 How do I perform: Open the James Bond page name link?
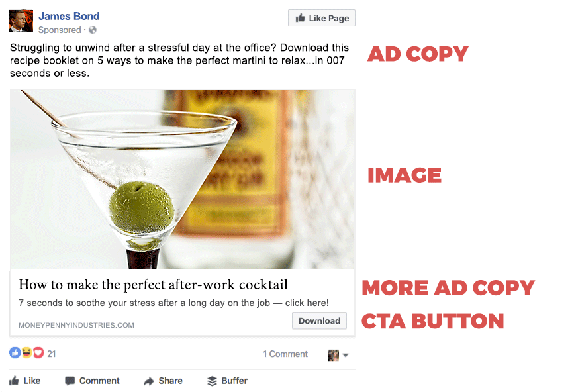69,16
